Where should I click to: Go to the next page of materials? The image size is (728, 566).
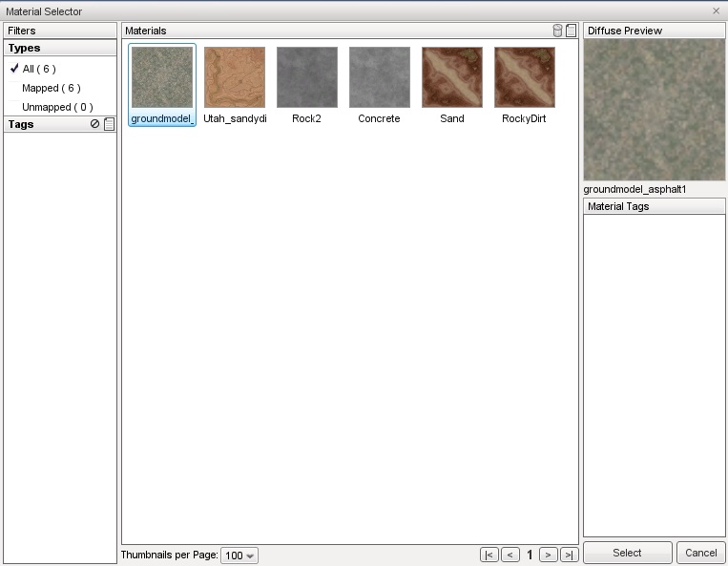coord(548,555)
